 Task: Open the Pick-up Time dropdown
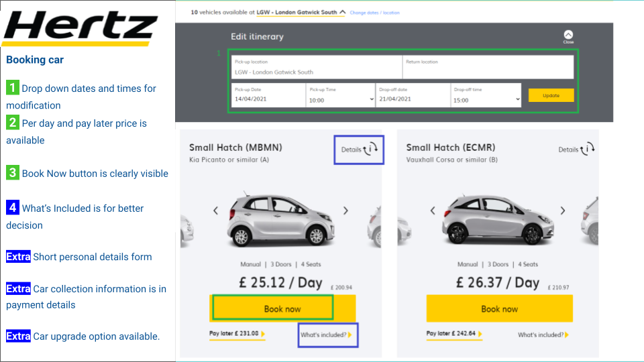(341, 96)
